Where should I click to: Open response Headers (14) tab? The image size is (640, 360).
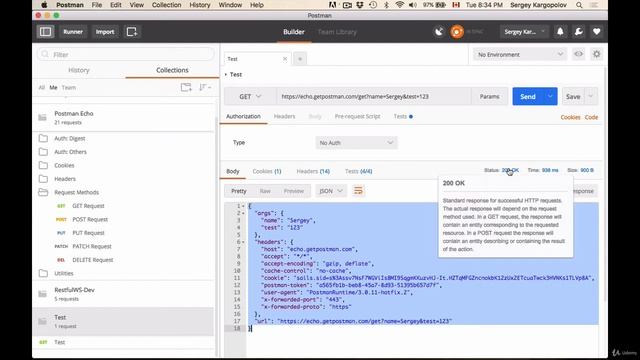313,171
